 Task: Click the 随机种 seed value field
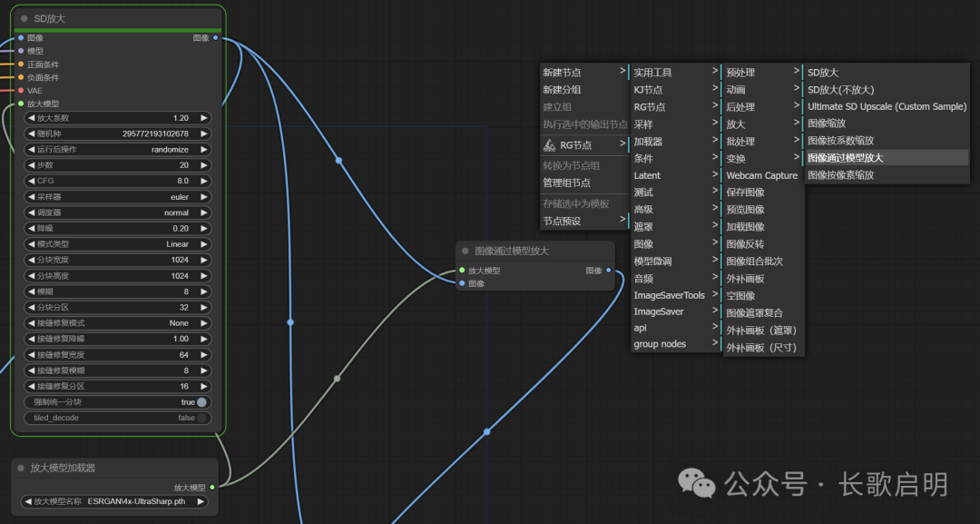(x=117, y=133)
